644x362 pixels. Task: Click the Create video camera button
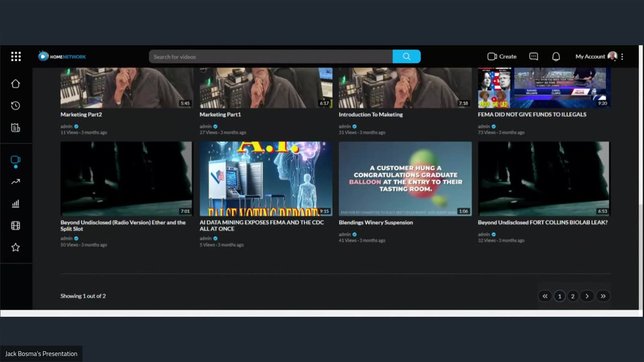point(502,56)
